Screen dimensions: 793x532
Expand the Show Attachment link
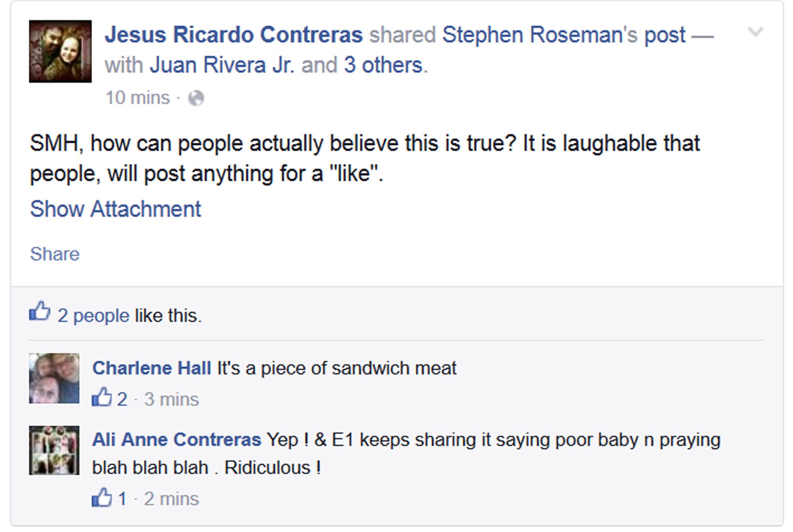(116, 209)
